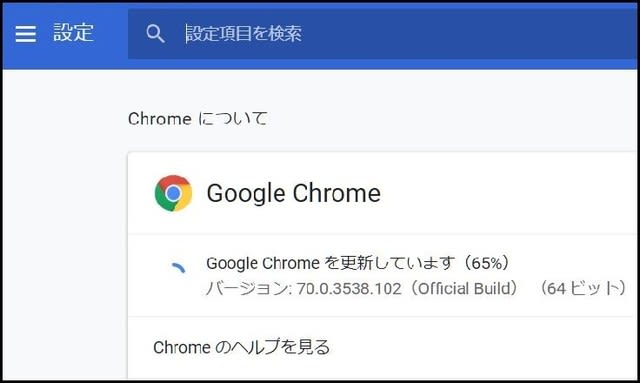The width and height of the screenshot is (640, 383).
Task: Focus the 設定項目を検索 search field
Action: click(382, 34)
